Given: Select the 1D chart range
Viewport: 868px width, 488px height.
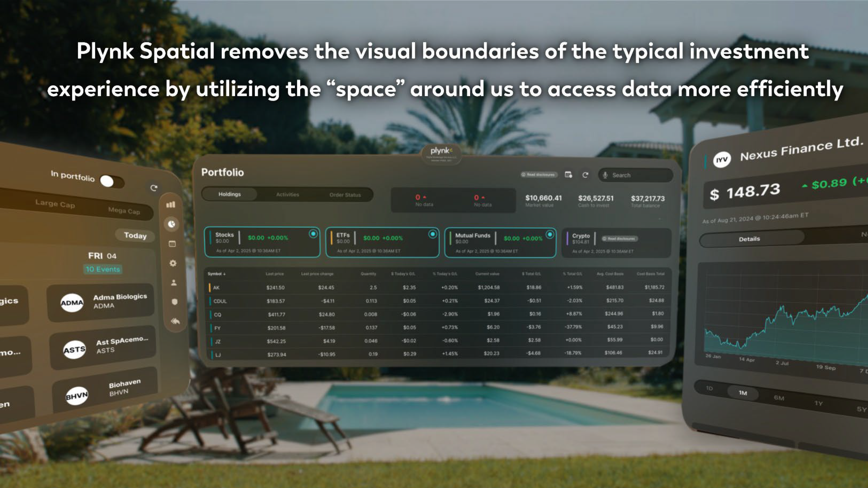Looking at the screenshot, I should point(710,388).
